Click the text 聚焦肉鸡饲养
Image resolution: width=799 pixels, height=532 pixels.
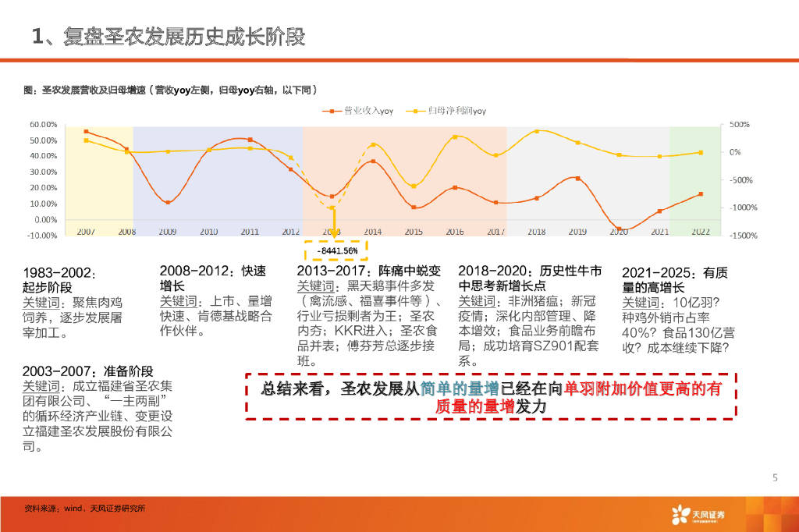click(x=73, y=310)
